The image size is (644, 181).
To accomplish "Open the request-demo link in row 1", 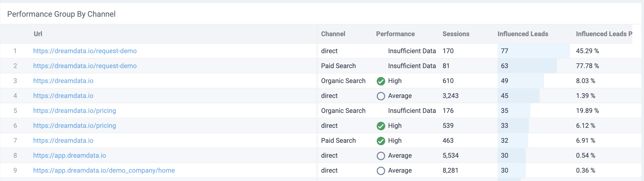I will pos(85,51).
